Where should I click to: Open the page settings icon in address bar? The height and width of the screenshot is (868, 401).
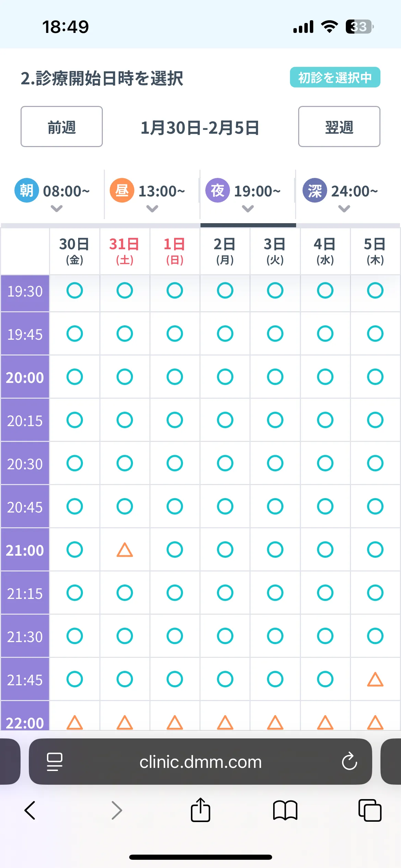point(54,762)
